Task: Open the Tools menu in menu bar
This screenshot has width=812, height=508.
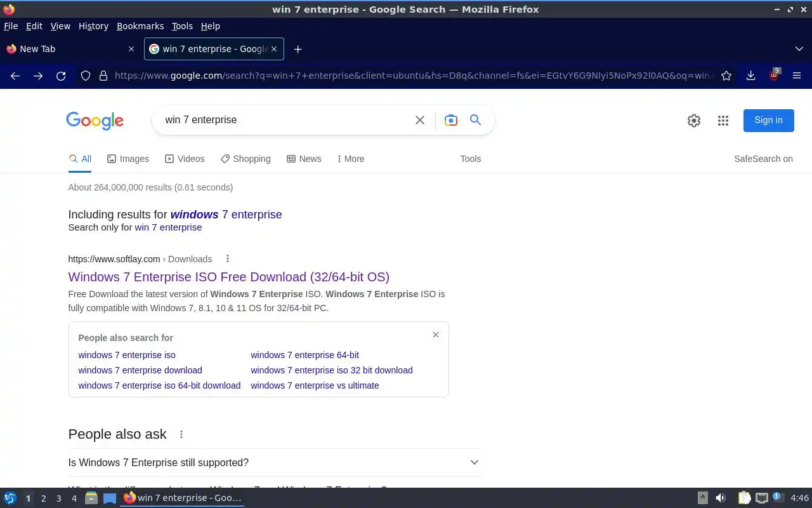Action: [x=182, y=26]
